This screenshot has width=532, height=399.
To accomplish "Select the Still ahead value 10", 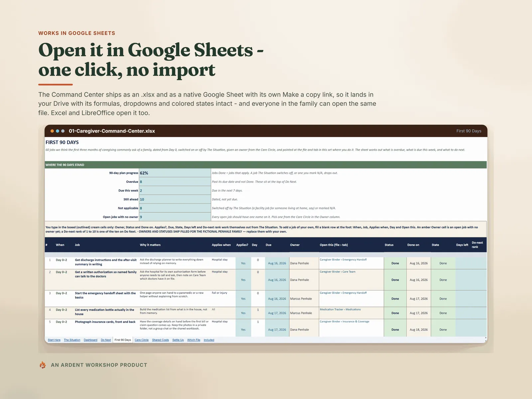I will [x=175, y=199].
